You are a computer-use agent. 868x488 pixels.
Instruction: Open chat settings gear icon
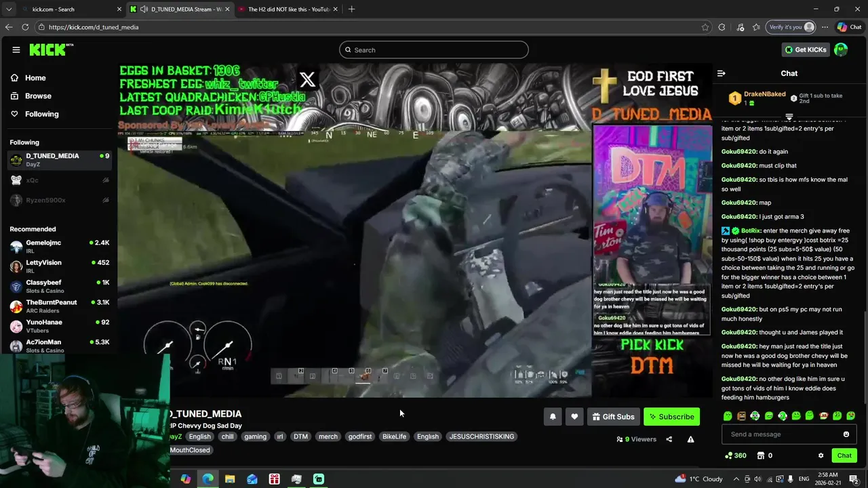tap(821, 455)
